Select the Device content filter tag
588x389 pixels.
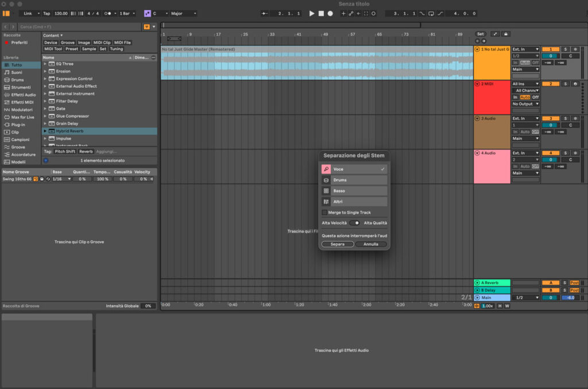[x=51, y=43]
